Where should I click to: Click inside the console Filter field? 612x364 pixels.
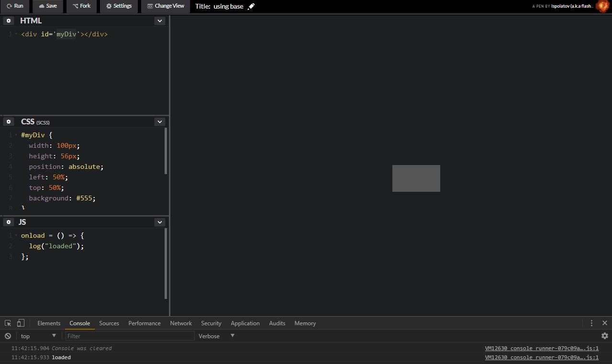pyautogui.click(x=129, y=336)
